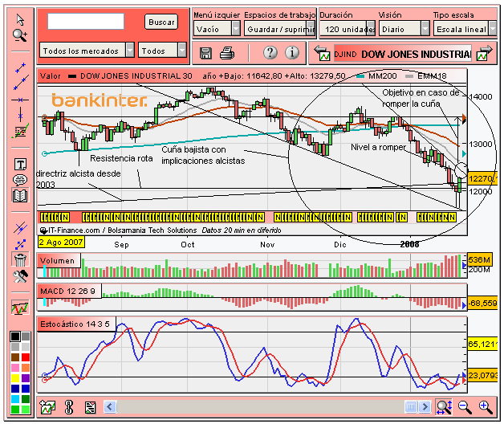The width and height of the screenshot is (504, 424).
Task: Click the zoom out magnifier at bottom right
Action: 465,407
